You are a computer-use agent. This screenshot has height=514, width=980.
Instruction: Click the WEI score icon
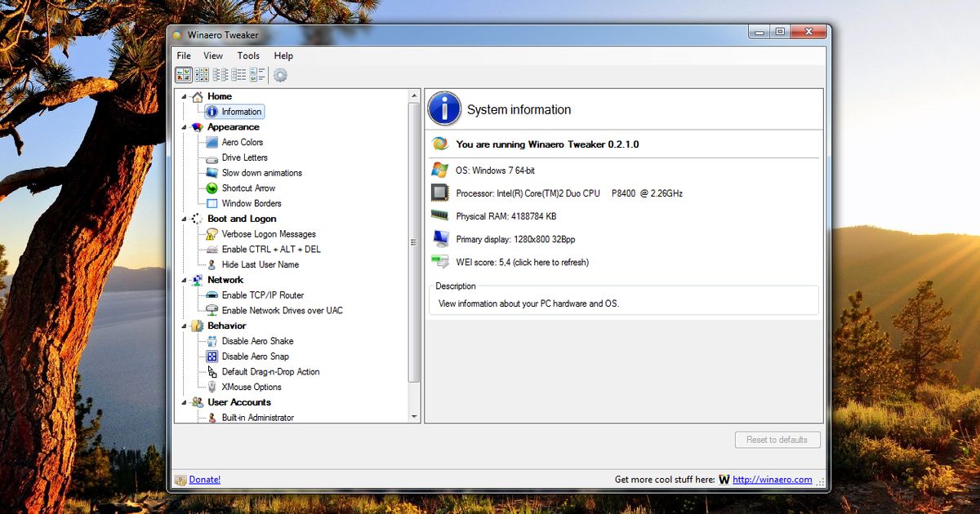[440, 262]
